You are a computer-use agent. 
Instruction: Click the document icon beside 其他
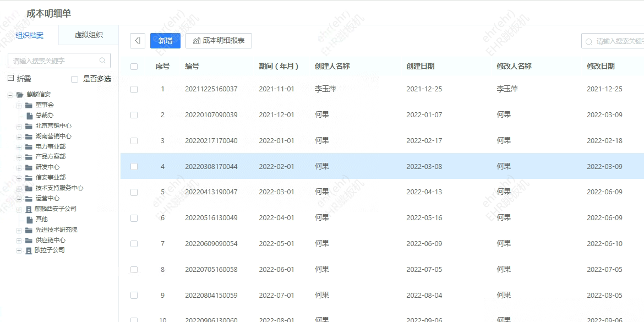pos(29,219)
